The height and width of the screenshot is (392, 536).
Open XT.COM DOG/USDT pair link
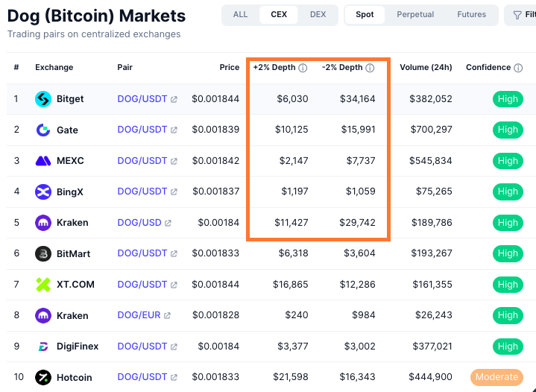142,285
